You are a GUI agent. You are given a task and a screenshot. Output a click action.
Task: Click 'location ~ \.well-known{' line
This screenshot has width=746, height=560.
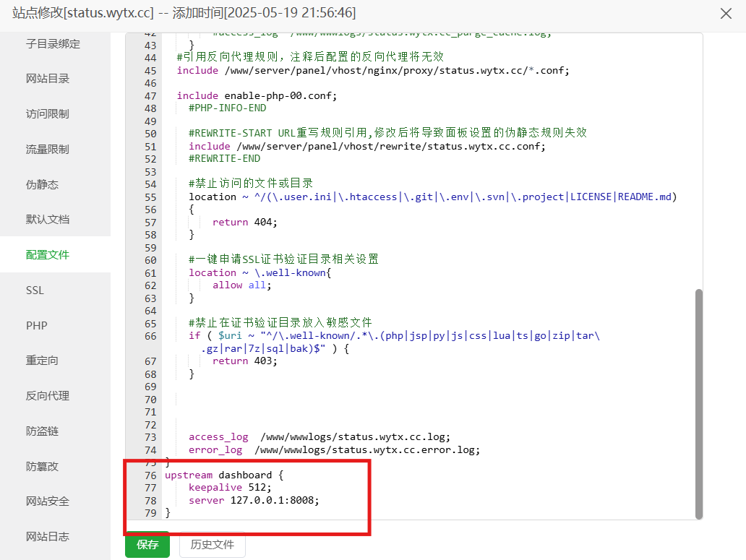pyautogui.click(x=260, y=272)
